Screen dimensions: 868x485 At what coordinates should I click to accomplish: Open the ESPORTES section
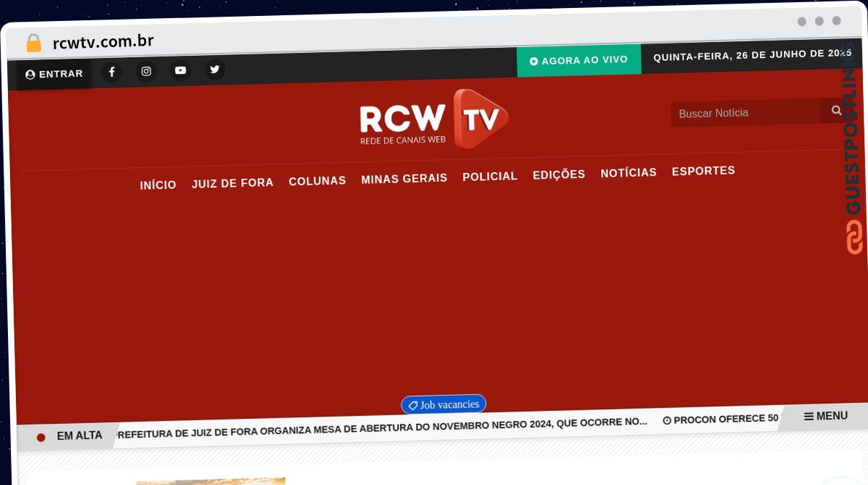click(703, 171)
